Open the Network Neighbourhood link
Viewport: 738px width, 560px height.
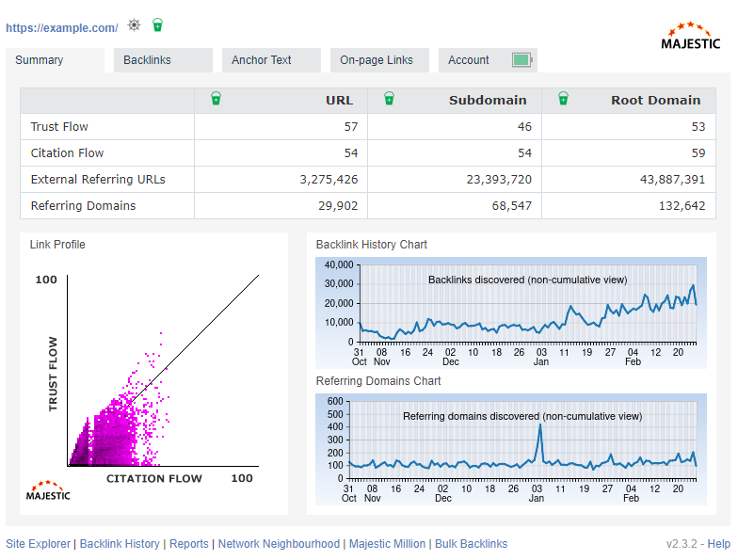coord(279,544)
